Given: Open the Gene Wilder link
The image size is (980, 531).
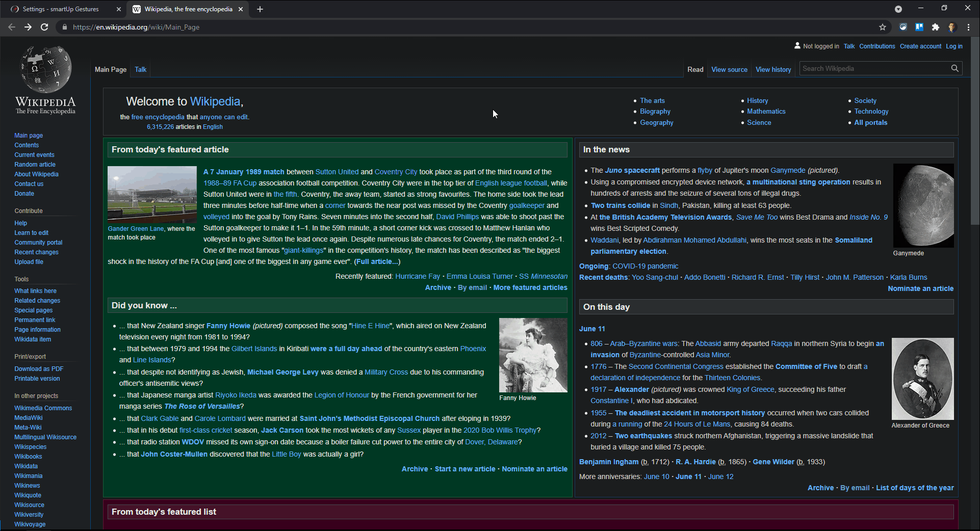Looking at the screenshot, I should (773, 462).
